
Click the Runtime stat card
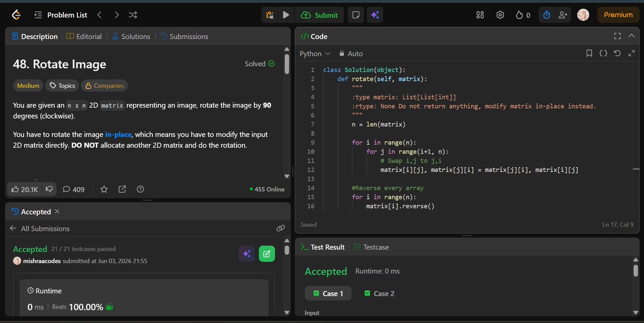144,299
